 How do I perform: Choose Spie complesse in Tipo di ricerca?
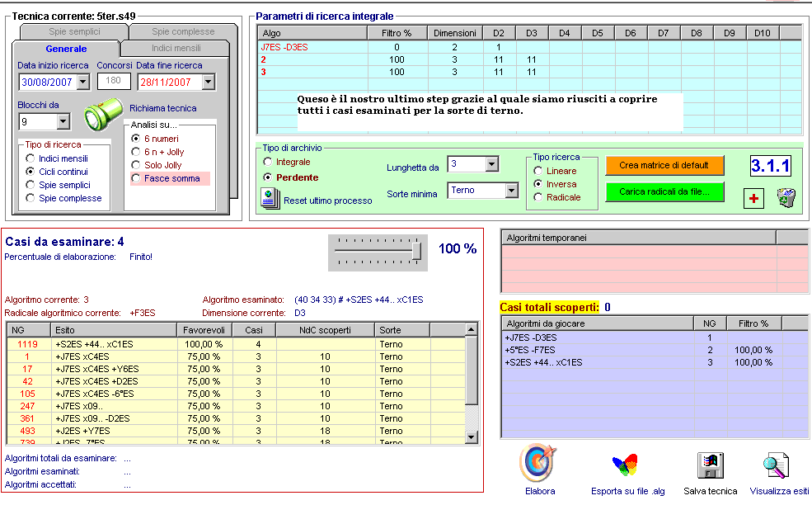[x=31, y=198]
